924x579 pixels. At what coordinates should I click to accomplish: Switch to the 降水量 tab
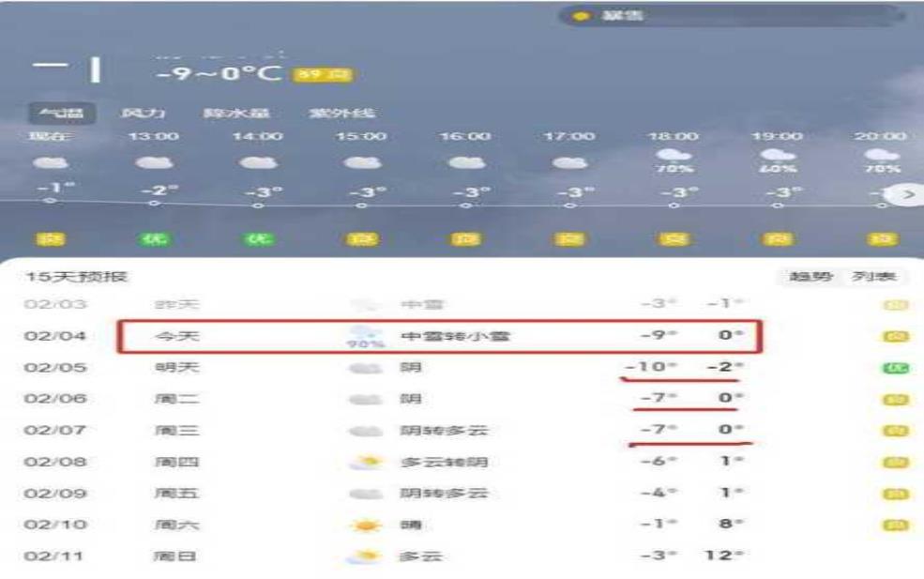236,113
